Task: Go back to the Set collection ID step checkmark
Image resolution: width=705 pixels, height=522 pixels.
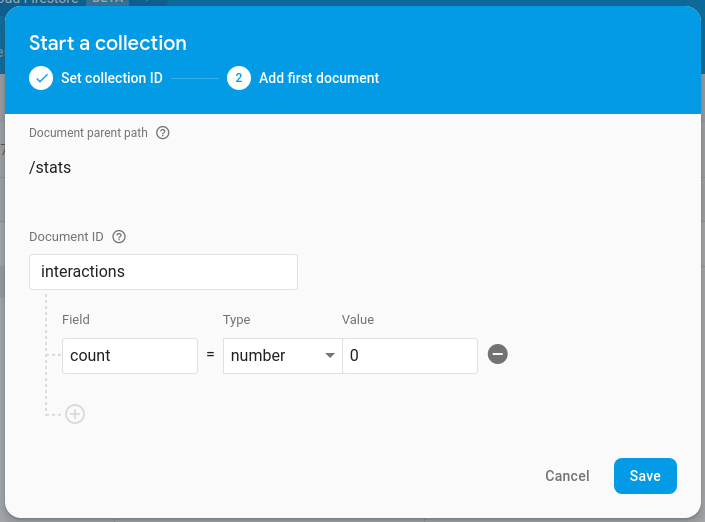Action: click(x=41, y=78)
